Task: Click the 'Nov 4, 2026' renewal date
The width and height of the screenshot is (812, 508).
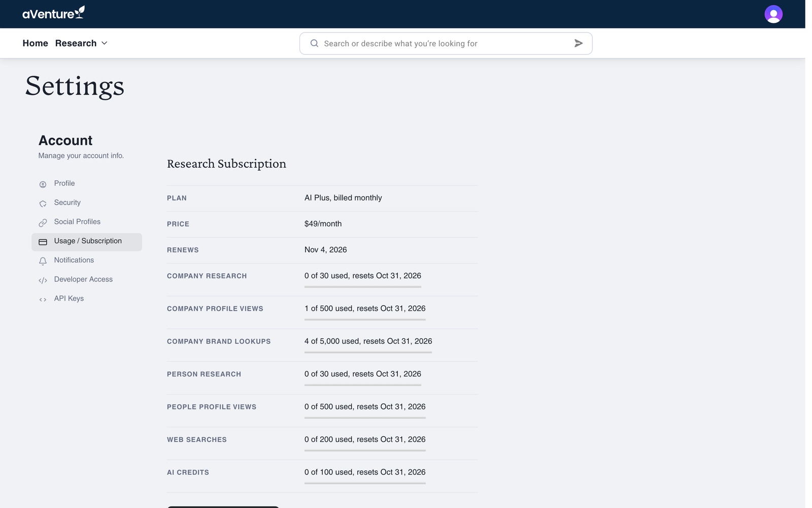Action: coord(325,249)
